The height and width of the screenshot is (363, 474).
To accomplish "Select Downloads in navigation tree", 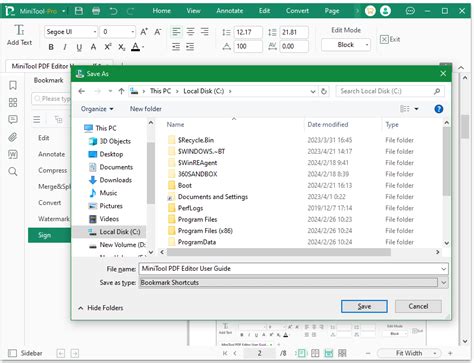I will click(115, 180).
